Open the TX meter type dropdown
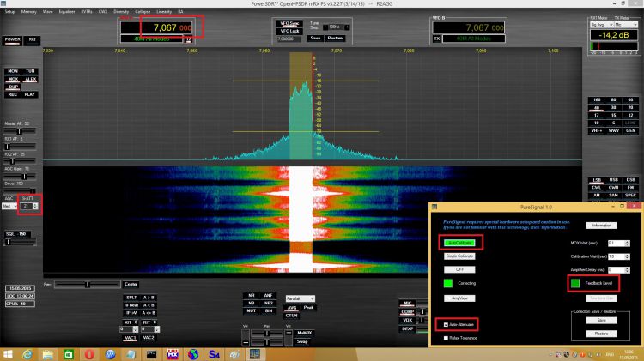The image size is (644, 361). pyautogui.click(x=626, y=25)
